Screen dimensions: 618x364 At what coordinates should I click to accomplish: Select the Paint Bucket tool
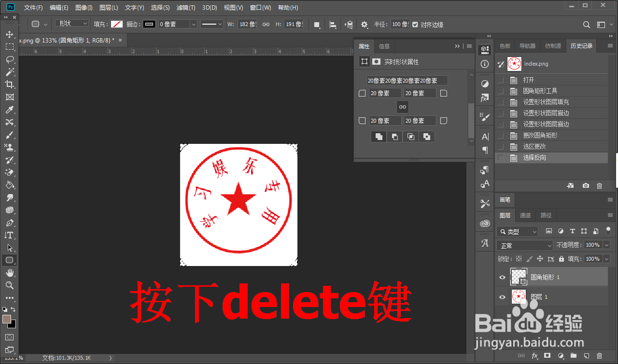point(9,185)
